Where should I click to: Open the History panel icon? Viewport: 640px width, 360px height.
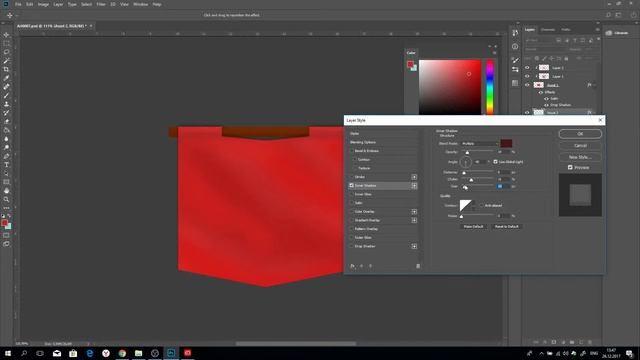[515, 33]
